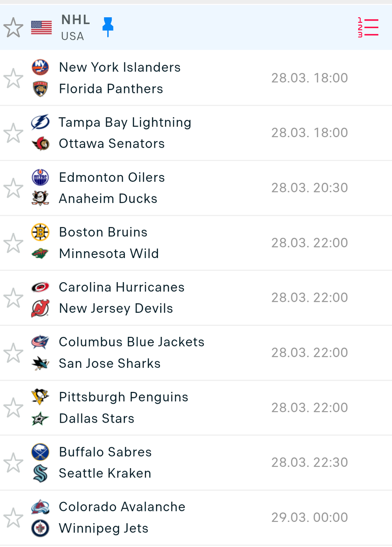This screenshot has width=392, height=547.
Task: Click the Winnipeg Jets logo
Action: tap(40, 528)
